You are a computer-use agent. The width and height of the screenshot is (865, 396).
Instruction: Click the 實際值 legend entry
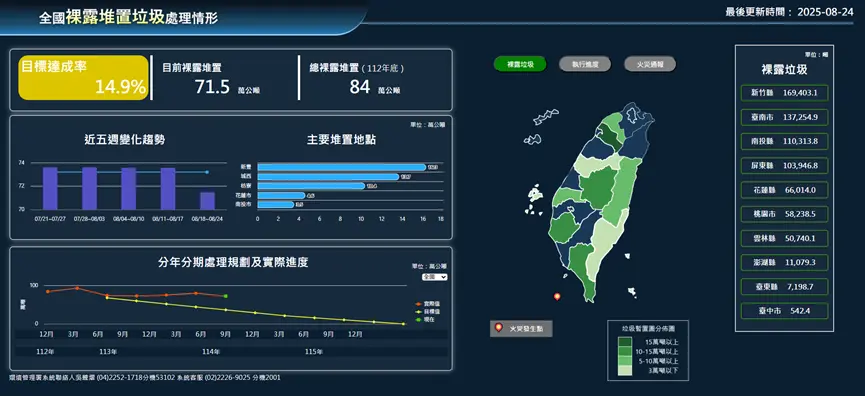pos(428,304)
